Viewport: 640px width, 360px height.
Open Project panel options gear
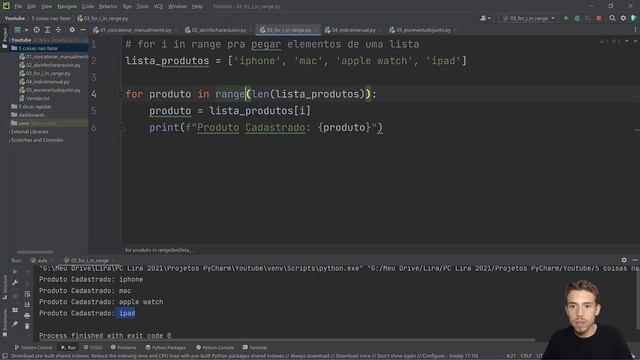(72, 30)
